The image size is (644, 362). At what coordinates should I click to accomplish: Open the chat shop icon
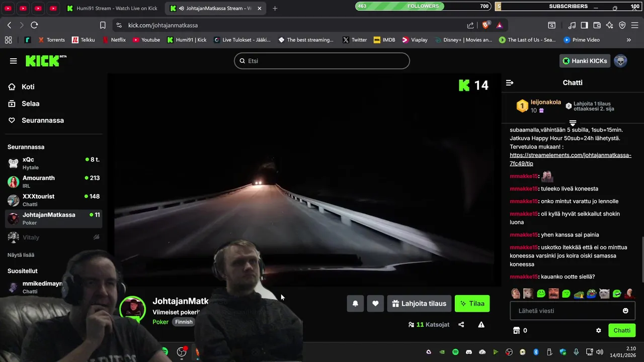click(516, 330)
